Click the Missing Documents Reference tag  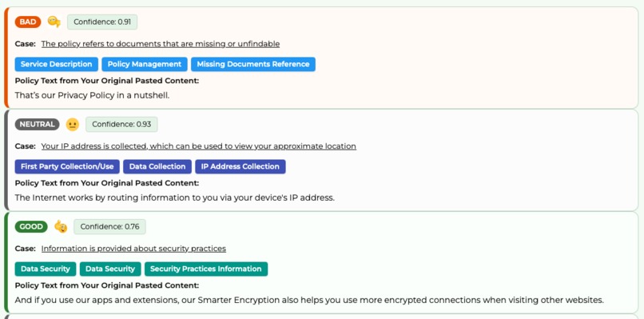[x=253, y=64]
